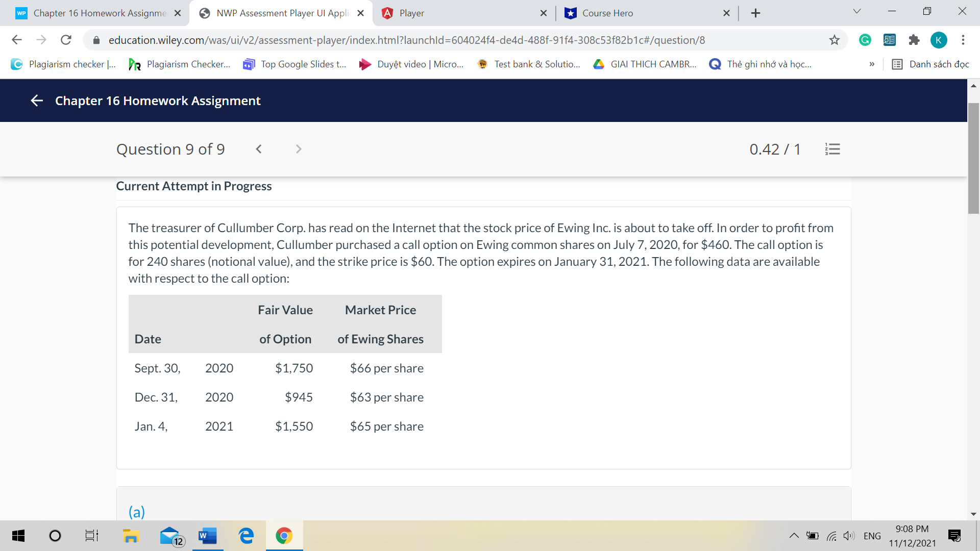Click the speaker icon in system tray
The height and width of the screenshot is (551, 980).
pos(849,536)
